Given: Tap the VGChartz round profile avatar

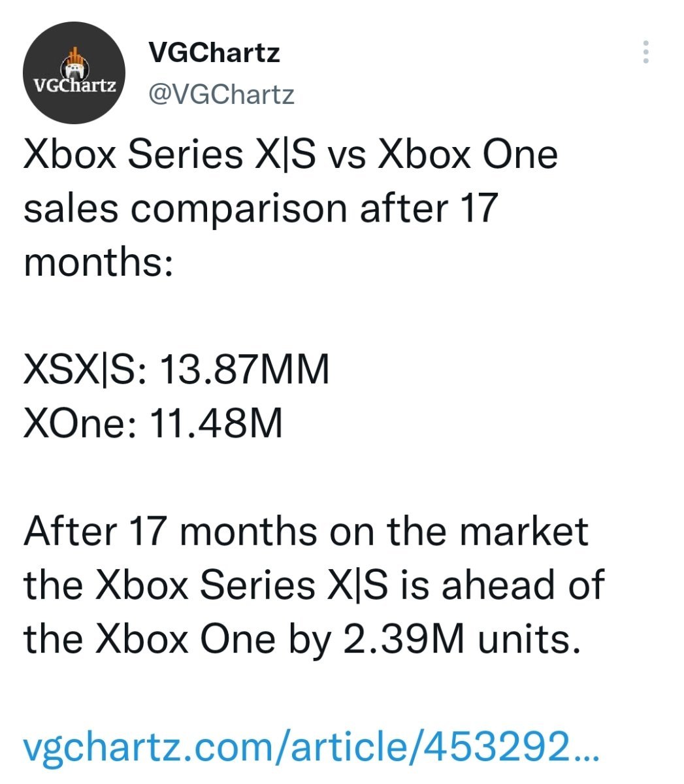Looking at the screenshot, I should pos(74,73).
